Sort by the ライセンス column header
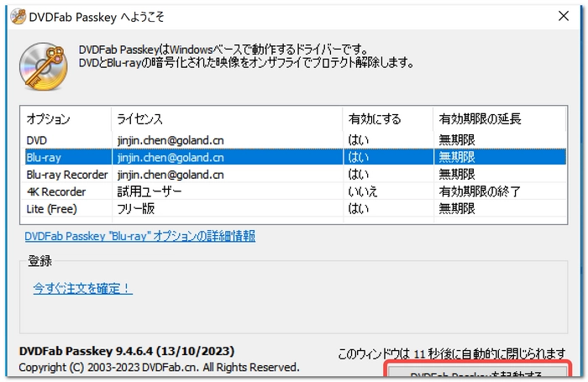 point(139,119)
